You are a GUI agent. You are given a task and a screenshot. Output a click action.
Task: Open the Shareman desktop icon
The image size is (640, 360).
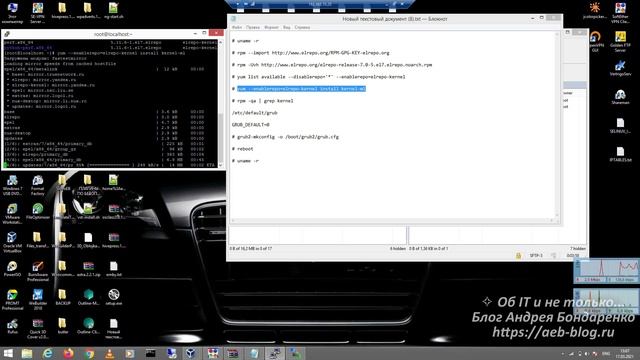620,97
